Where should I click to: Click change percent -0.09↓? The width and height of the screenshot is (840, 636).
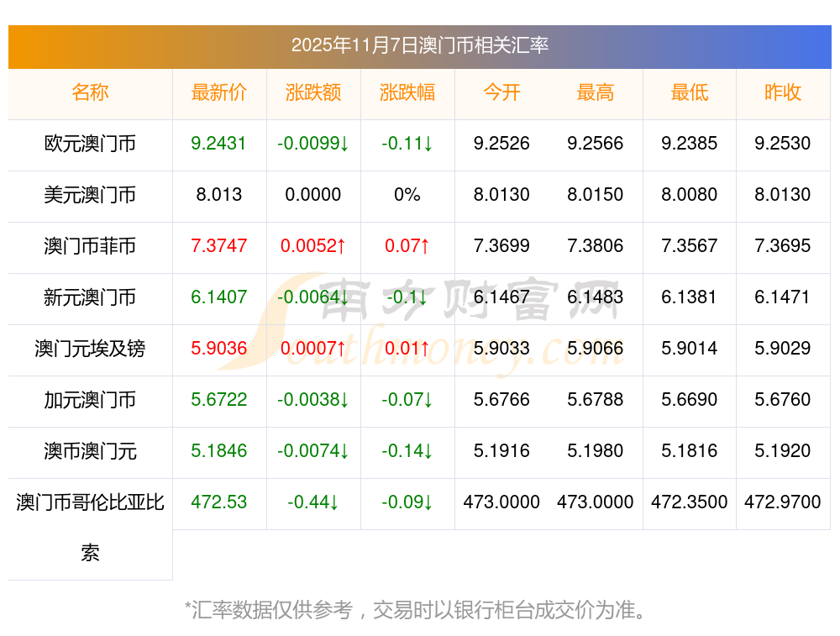pyautogui.click(x=407, y=502)
